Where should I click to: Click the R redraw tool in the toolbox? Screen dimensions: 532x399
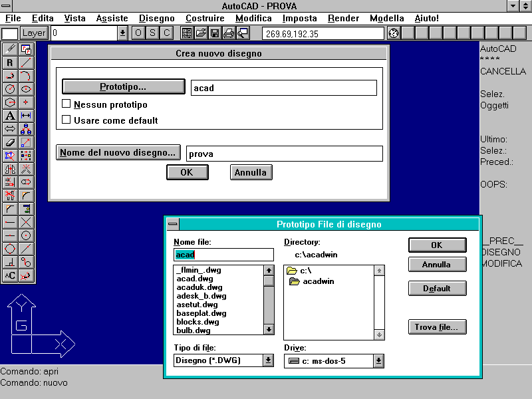pyautogui.click(x=10, y=63)
